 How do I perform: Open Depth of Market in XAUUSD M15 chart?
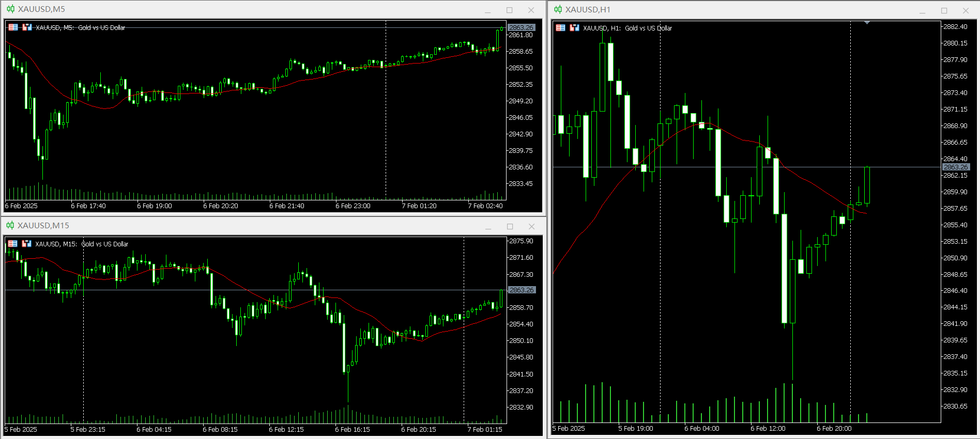pyautogui.click(x=13, y=244)
